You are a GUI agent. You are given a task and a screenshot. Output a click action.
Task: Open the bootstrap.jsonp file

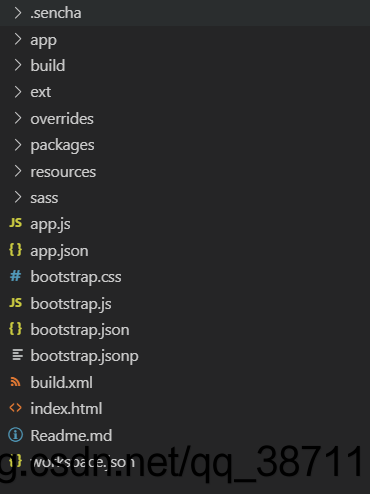pos(185,356)
